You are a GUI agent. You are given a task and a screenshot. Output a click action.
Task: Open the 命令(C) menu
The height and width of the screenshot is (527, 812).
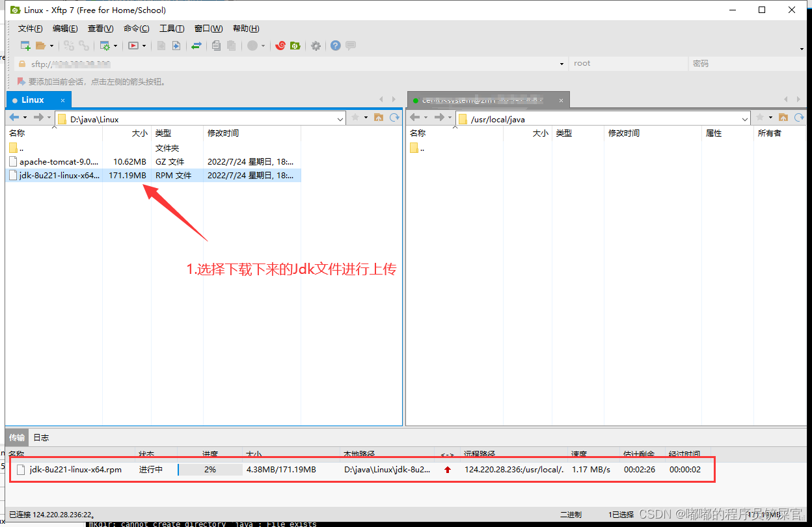(x=136, y=29)
